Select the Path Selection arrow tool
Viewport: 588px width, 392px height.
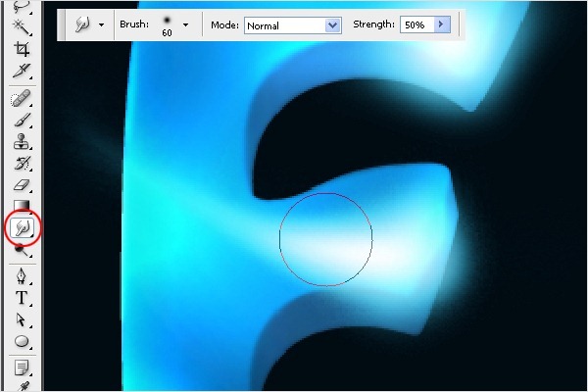tap(22, 319)
